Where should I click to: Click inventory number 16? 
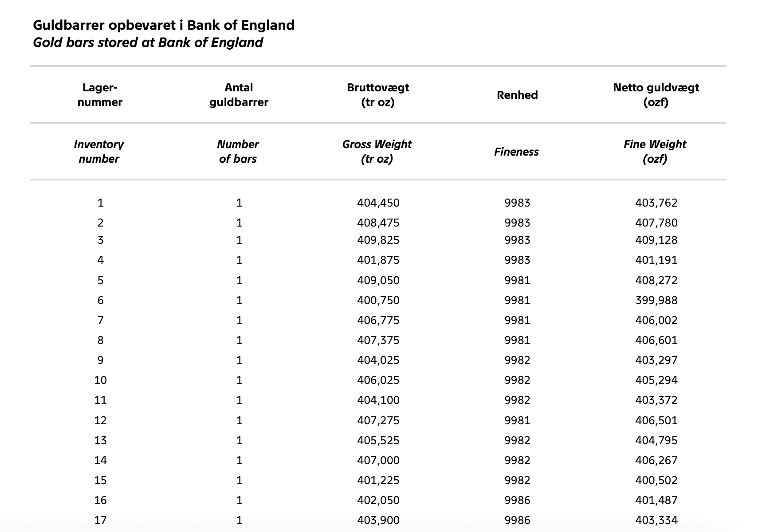pos(101,501)
